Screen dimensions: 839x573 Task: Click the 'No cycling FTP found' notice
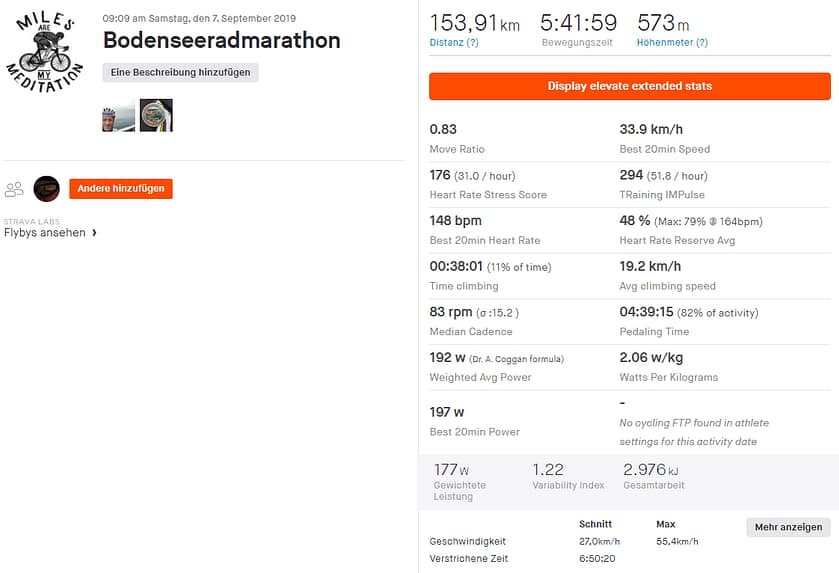click(694, 432)
